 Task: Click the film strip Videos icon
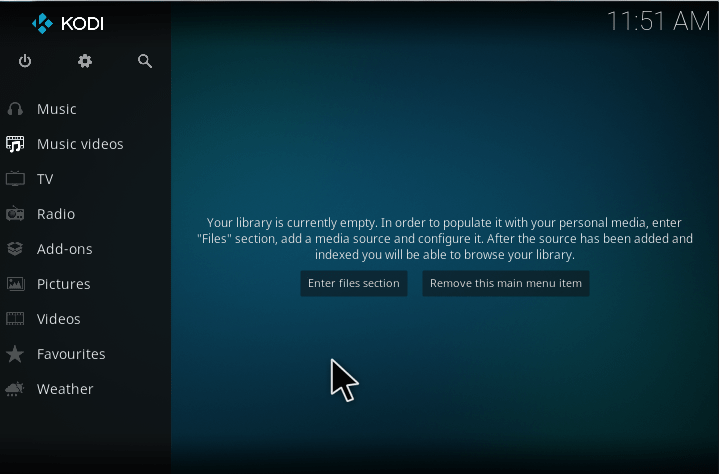pos(15,319)
